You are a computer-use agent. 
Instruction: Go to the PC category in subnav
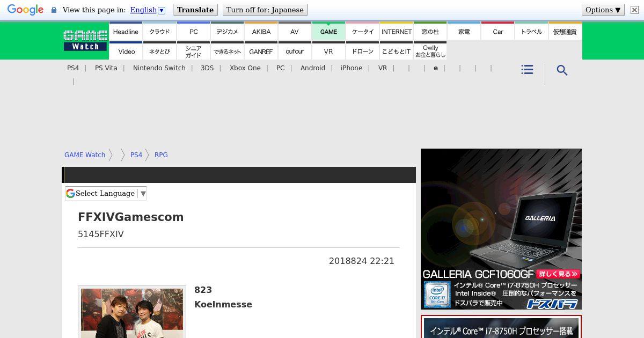280,68
